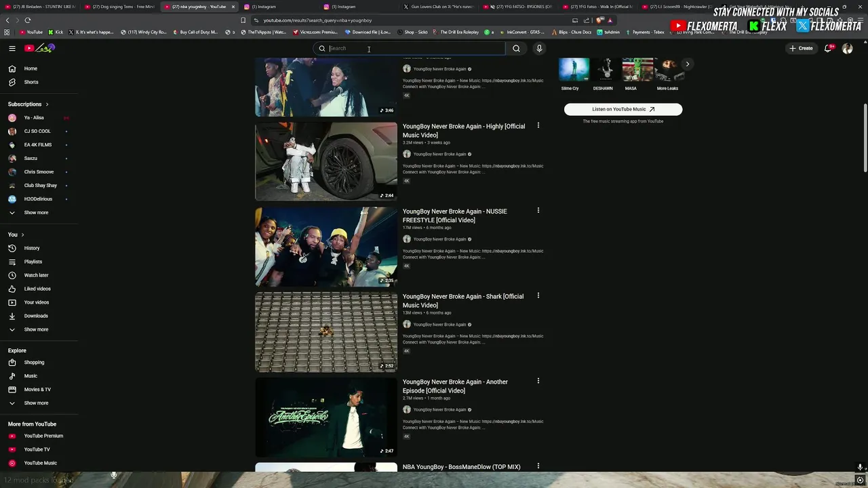868x488 pixels.
Task: Click the browser reload button
Action: (x=27, y=20)
